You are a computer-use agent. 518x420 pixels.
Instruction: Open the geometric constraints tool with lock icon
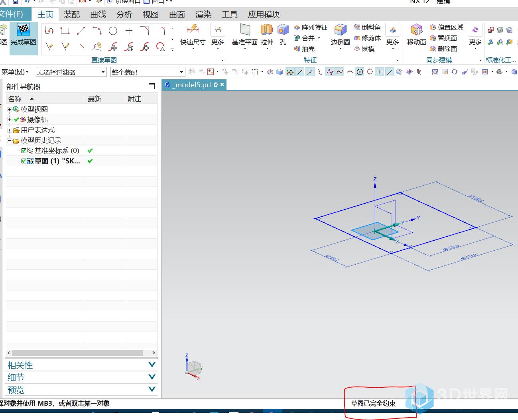point(97,47)
